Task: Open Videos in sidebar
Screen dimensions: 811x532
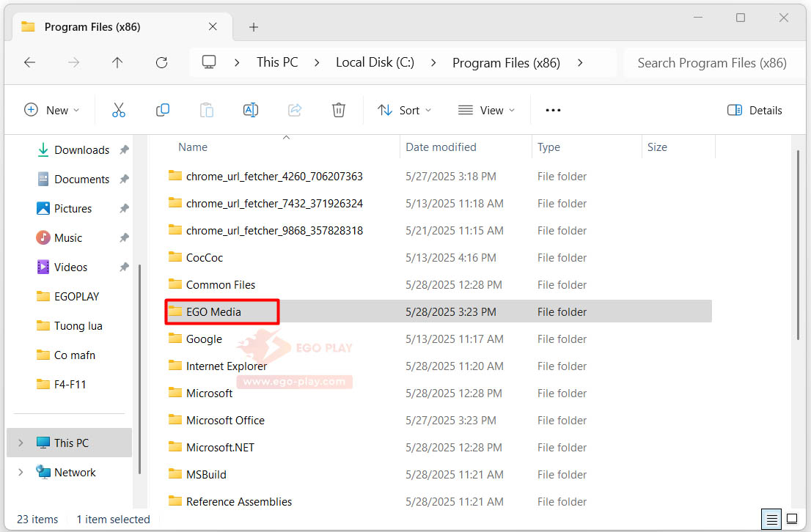Action: click(x=71, y=267)
